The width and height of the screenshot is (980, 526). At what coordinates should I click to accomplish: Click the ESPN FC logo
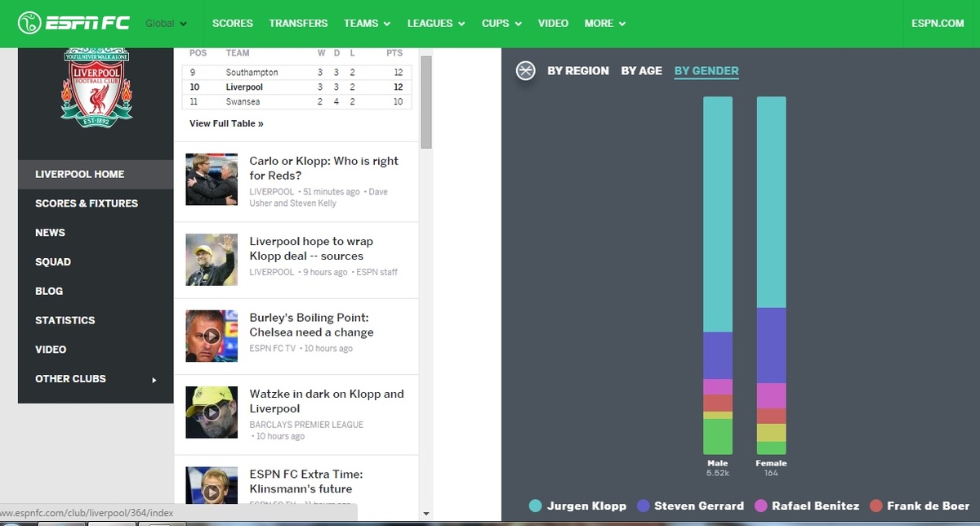coord(73,23)
